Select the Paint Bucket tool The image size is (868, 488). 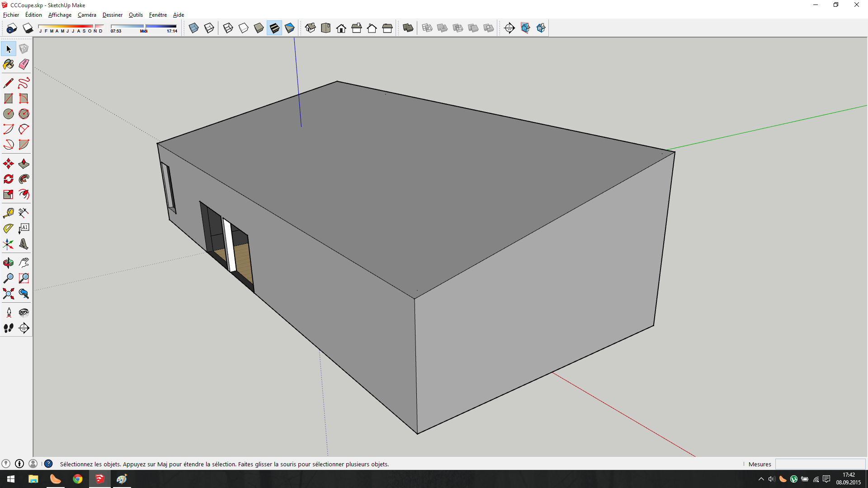point(9,65)
